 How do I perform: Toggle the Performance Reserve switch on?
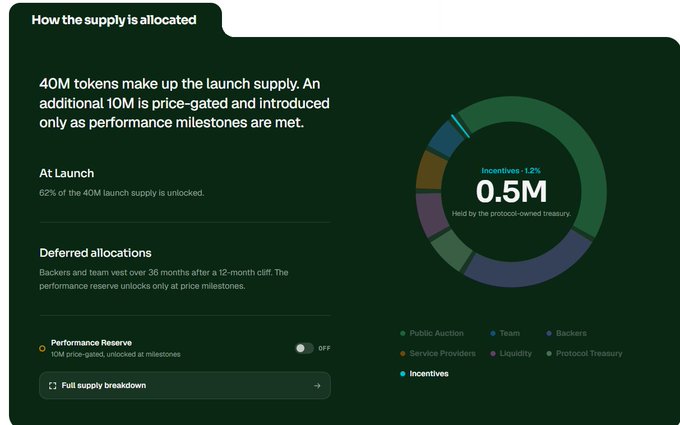point(304,348)
